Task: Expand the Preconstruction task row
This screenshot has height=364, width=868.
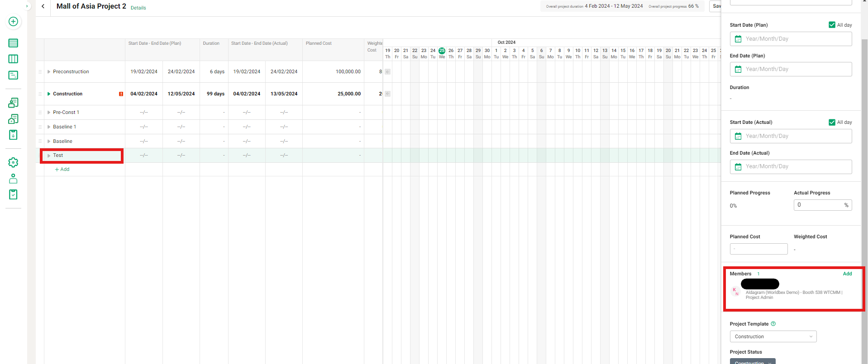Action: pos(49,72)
